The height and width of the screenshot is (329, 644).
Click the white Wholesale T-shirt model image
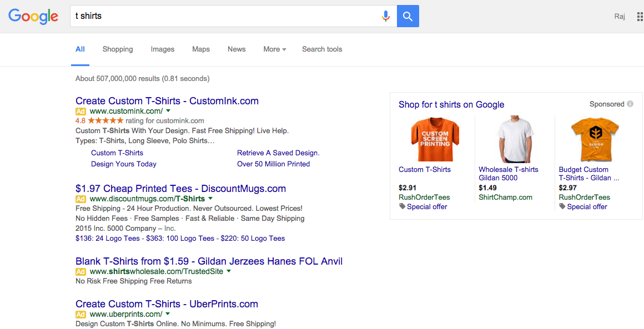click(515, 139)
